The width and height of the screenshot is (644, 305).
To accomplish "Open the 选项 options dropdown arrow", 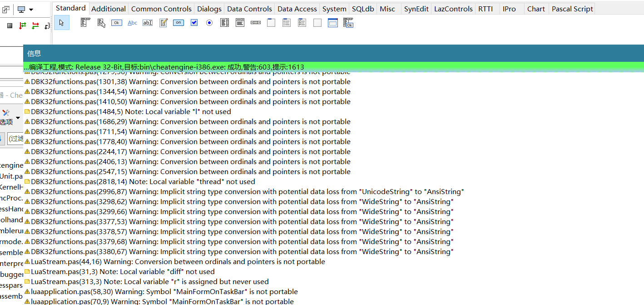I will (x=18, y=118).
